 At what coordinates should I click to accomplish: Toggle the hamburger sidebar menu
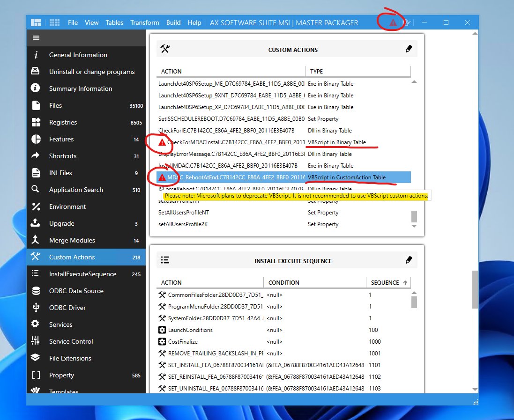pos(36,38)
